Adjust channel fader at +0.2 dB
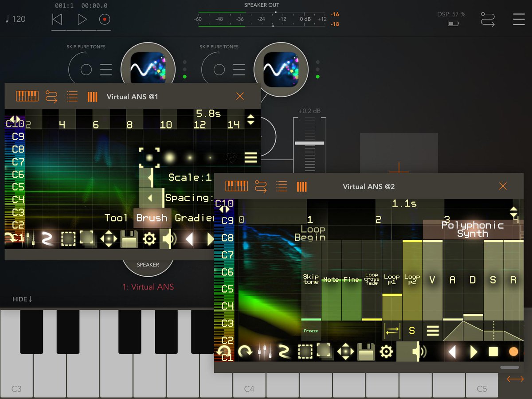The height and width of the screenshot is (399, 532). 309,143
